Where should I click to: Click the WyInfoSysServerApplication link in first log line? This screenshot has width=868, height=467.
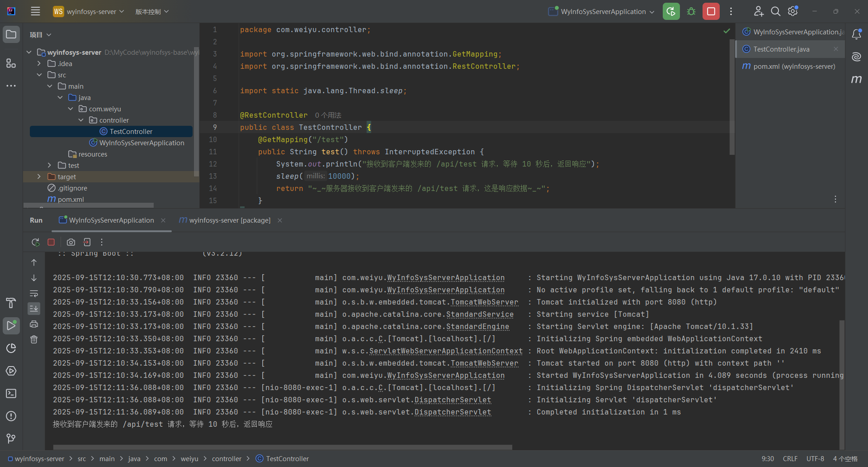coord(446,278)
